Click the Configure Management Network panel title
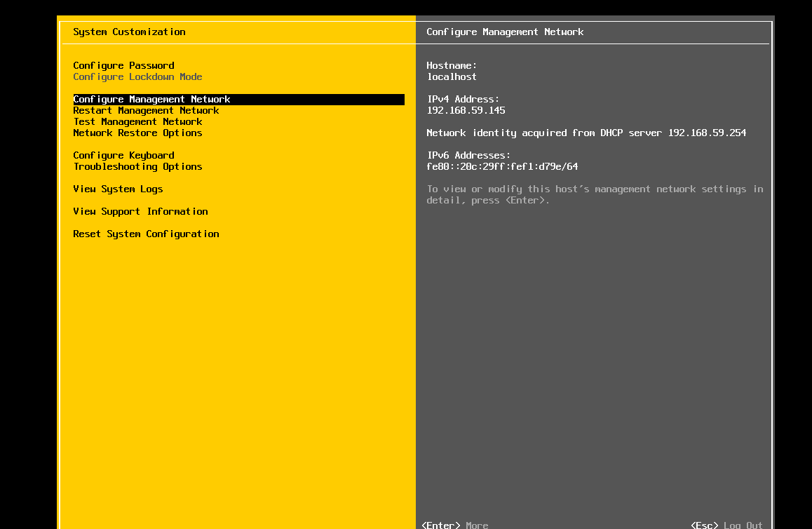This screenshot has width=812, height=529. click(x=505, y=32)
